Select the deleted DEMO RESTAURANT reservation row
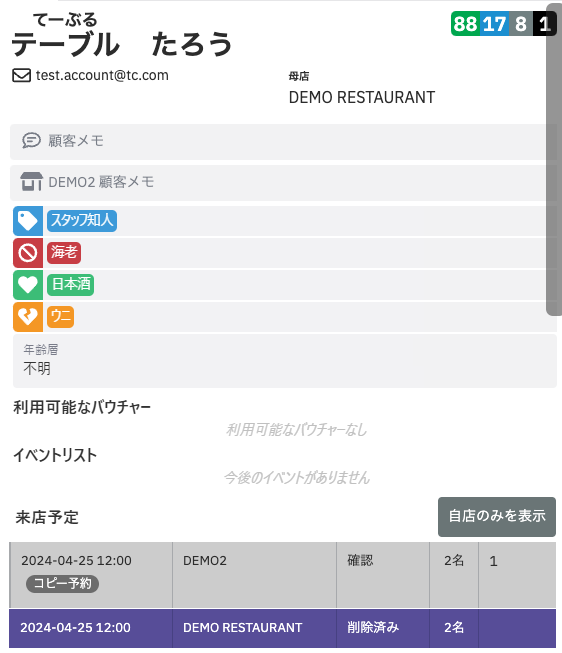Image resolution: width=562 pixels, height=653 pixels. coord(282,628)
